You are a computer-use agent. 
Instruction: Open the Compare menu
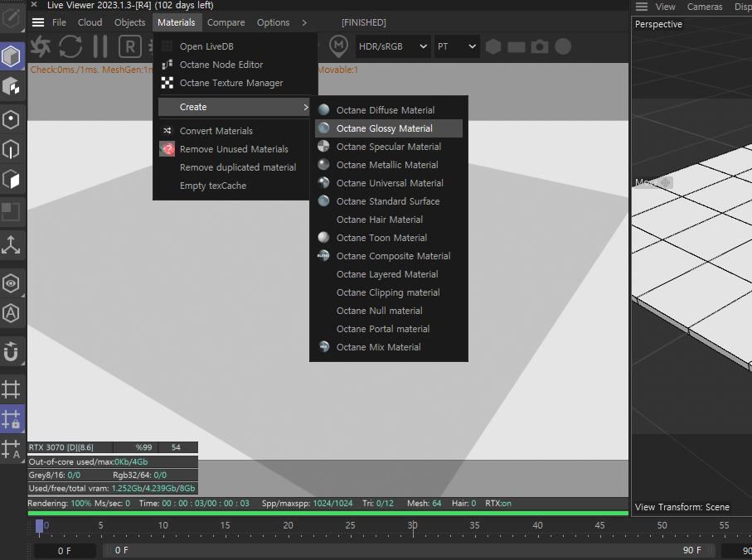tap(226, 22)
